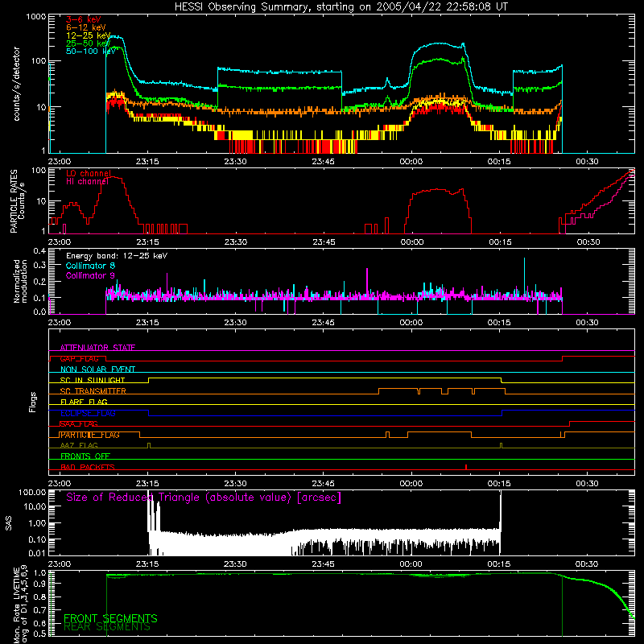This screenshot has width=644, height=644.
Task: Click the REAR SEGMENTS legend label
Action: click(x=107, y=627)
